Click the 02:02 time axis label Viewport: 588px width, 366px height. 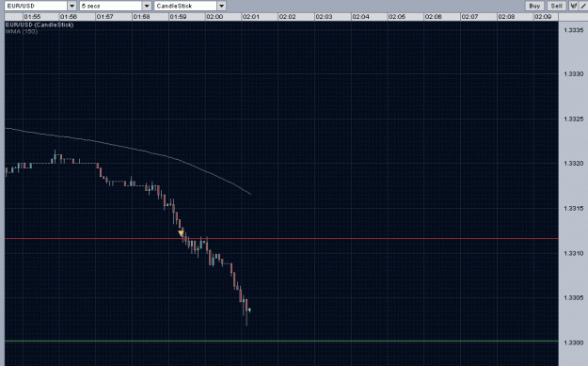tap(288, 17)
